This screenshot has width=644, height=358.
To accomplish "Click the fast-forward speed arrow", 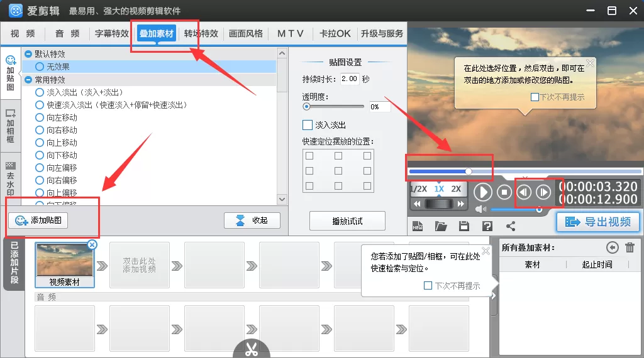I will (x=461, y=204).
